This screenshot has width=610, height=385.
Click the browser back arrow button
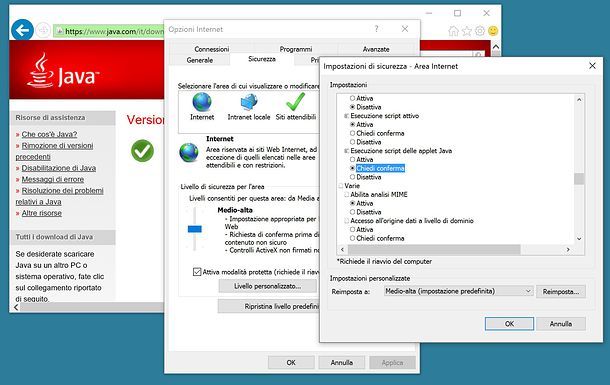click(22, 30)
